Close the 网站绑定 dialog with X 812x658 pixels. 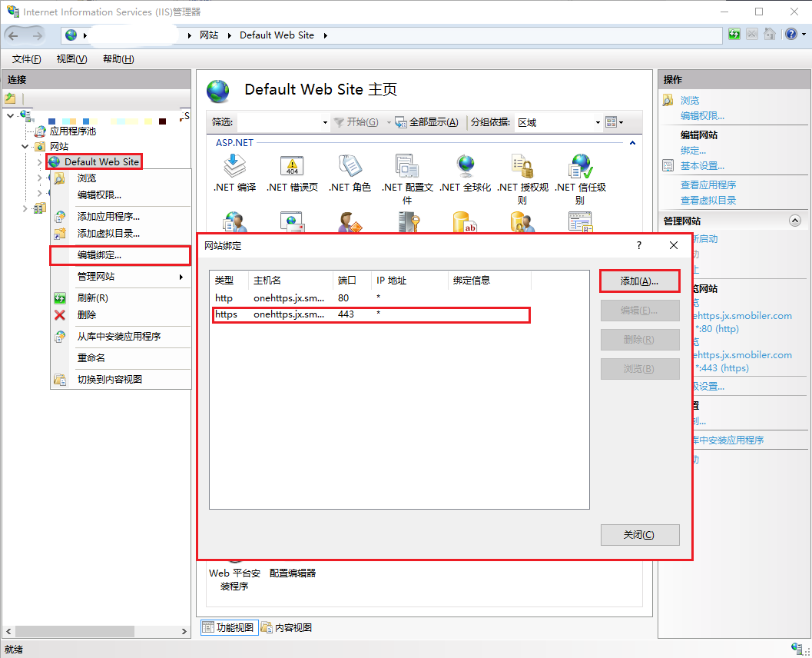click(x=673, y=245)
